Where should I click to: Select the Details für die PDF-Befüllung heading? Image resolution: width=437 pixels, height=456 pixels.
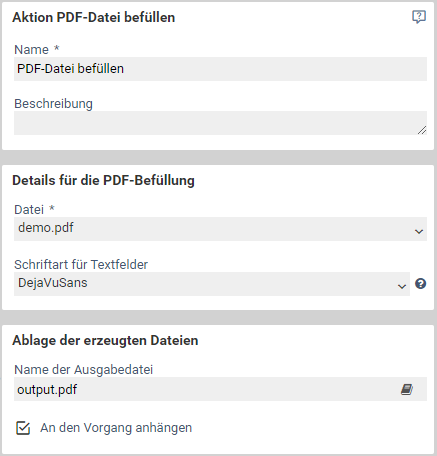click(x=103, y=180)
